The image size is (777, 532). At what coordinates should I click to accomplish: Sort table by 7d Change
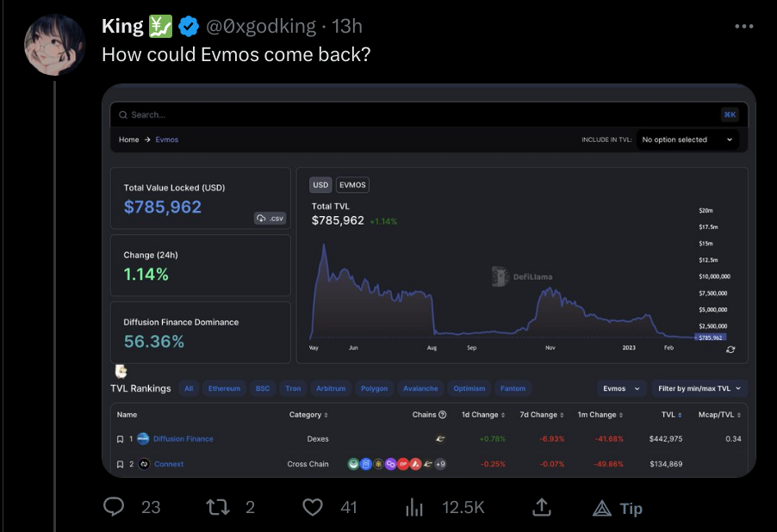542,415
